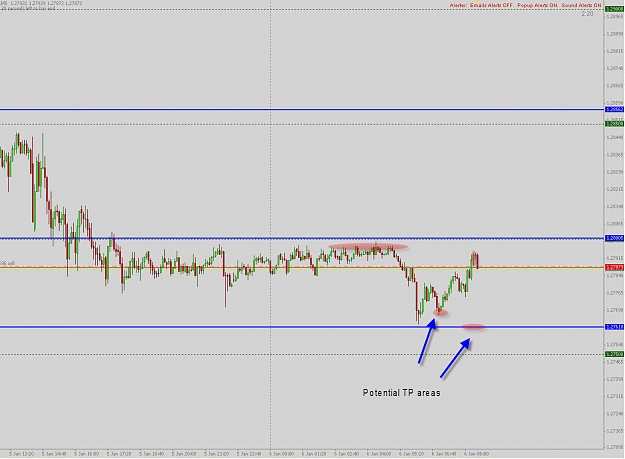Select the blue 1.27618 price label

[x=614, y=327]
